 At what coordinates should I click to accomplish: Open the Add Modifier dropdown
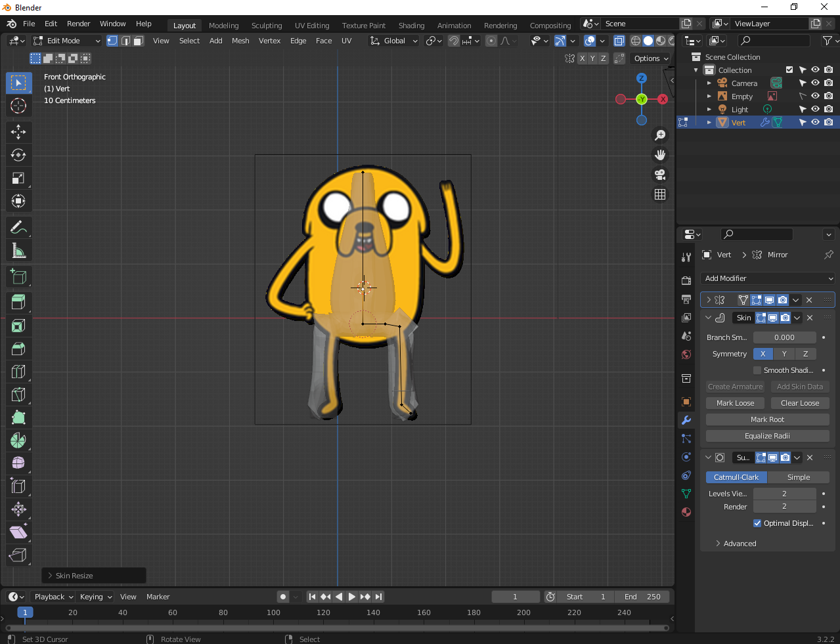coord(767,278)
